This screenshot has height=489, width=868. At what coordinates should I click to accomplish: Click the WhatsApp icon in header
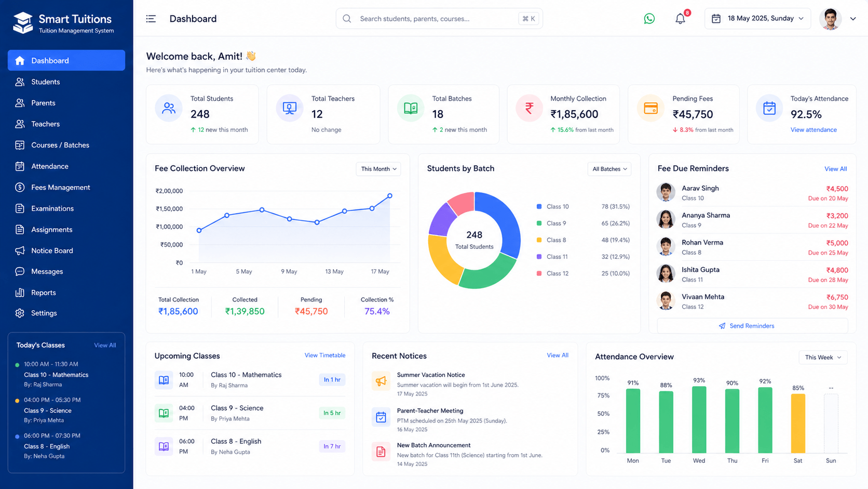click(x=649, y=19)
